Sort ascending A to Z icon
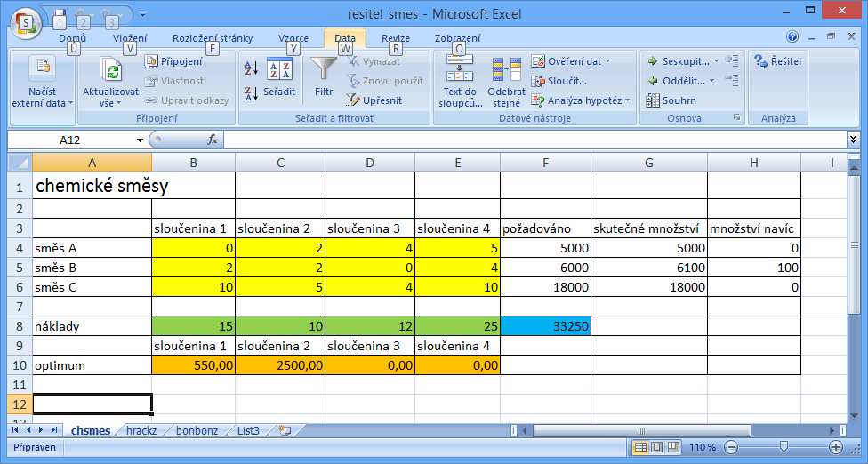The width and height of the screenshot is (868, 464). click(x=252, y=68)
